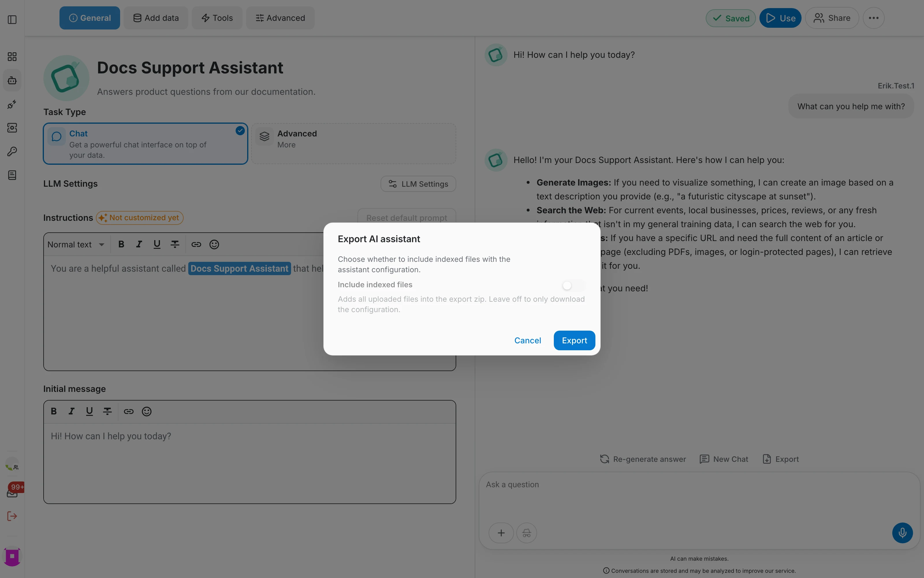This screenshot has height=578, width=924.
Task: Click the assistant description text
Action: (x=206, y=92)
